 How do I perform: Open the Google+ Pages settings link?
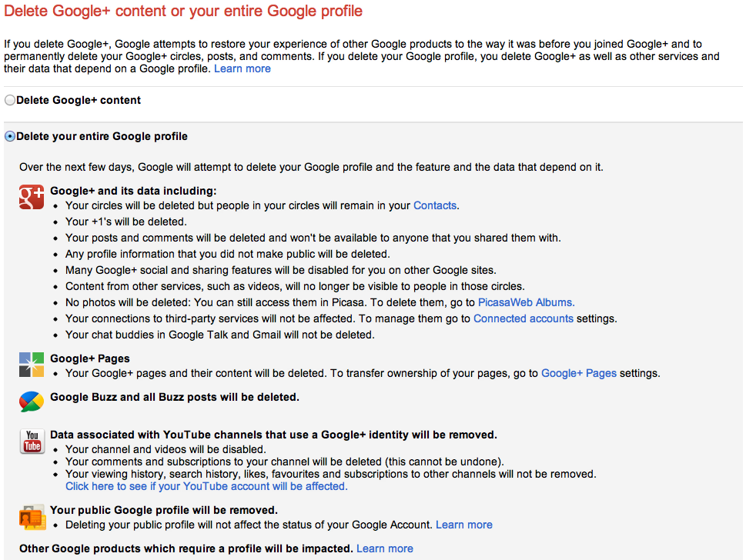coord(578,373)
